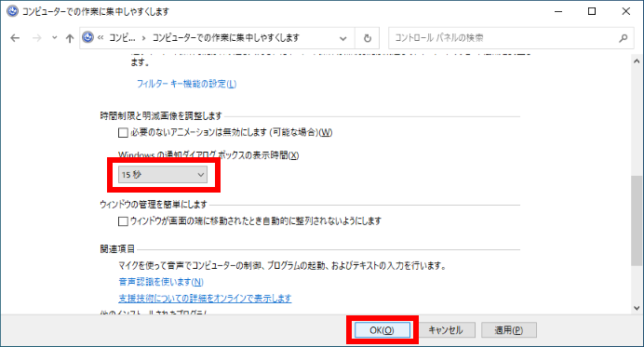Open フィルター キー機能の設定 link
Image resolution: width=644 pixels, height=347 pixels.
point(186,84)
